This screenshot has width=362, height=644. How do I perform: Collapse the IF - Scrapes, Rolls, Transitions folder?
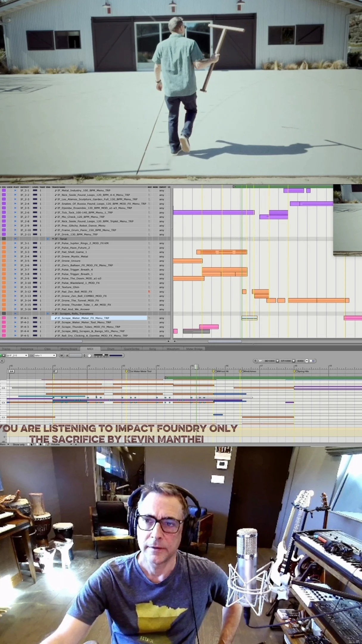pyautogui.click(x=53, y=314)
